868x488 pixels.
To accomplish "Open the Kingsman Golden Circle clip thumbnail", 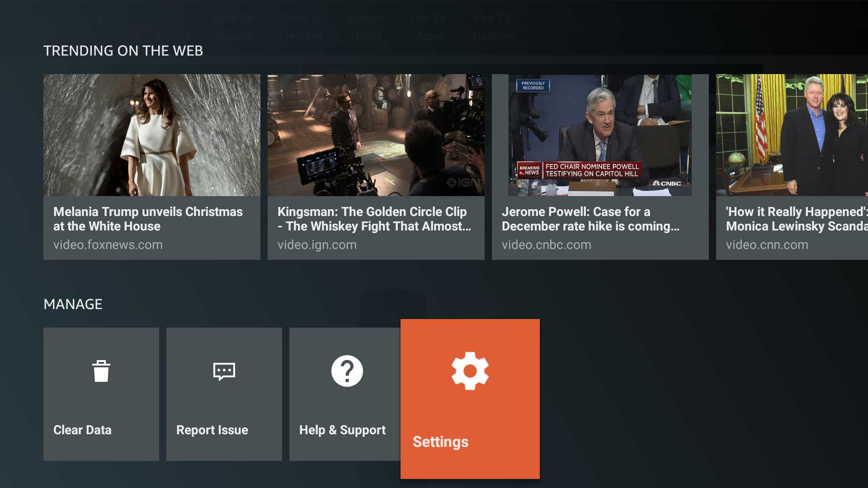I will (376, 135).
